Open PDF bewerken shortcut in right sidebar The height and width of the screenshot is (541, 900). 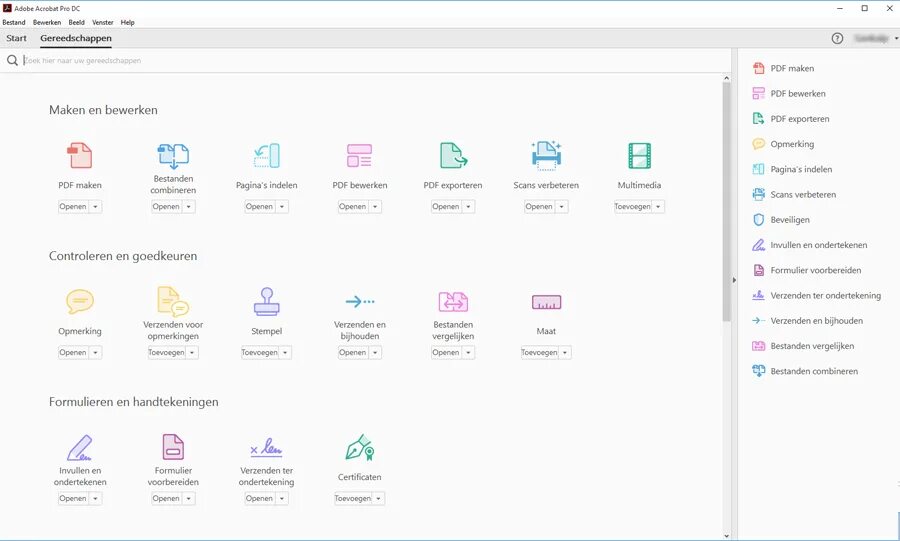(789, 94)
